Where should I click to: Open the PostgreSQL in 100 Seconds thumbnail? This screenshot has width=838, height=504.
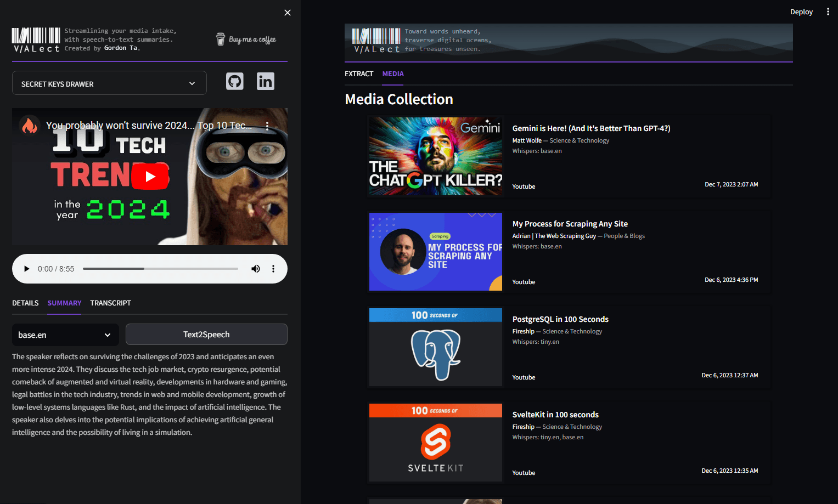436,347
